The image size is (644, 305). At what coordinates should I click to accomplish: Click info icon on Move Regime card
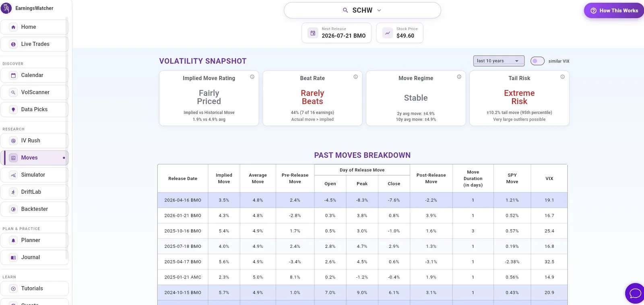[x=459, y=77]
